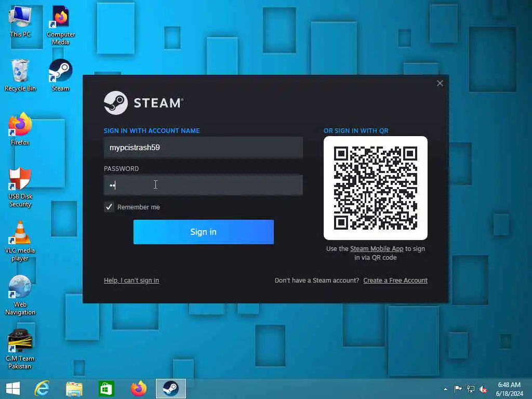
Task: Click the 'SIGN IN WITH ACCOUNT NAME' heading
Action: (152, 130)
